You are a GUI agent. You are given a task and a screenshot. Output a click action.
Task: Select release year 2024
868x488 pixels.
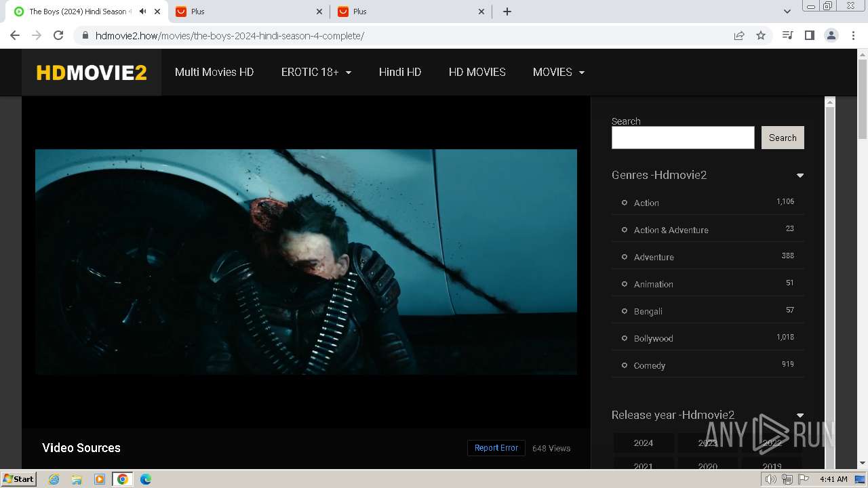[x=644, y=443]
